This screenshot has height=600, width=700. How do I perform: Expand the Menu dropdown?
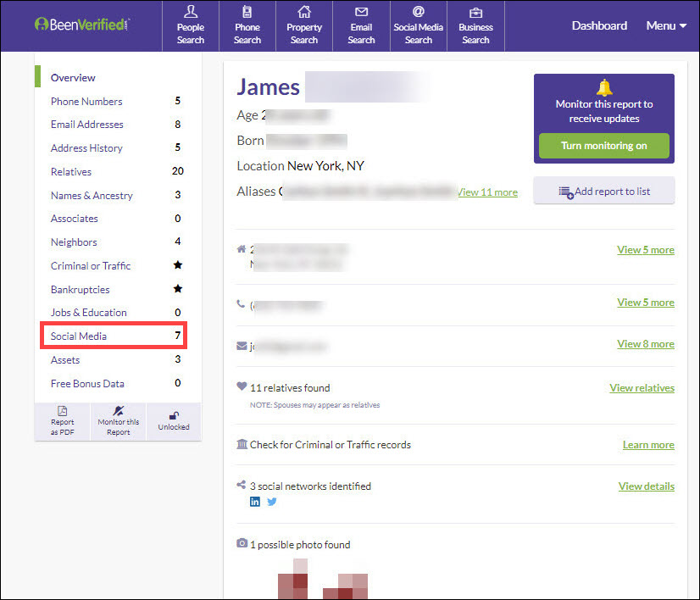pyautogui.click(x=666, y=26)
